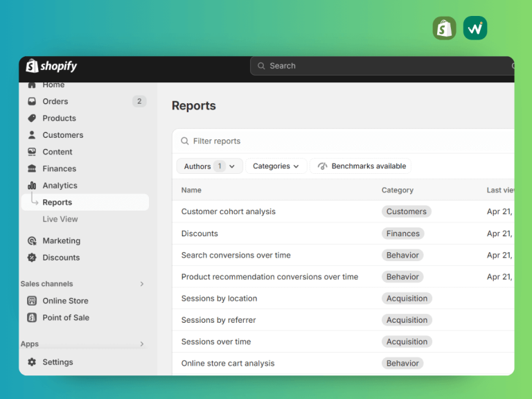Click the Finances bank icon
Screen dimensions: 532x399
[32, 168]
